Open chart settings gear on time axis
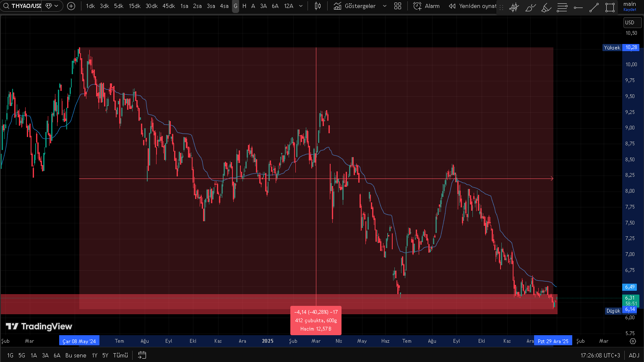The width and height of the screenshot is (644, 362). tap(633, 341)
